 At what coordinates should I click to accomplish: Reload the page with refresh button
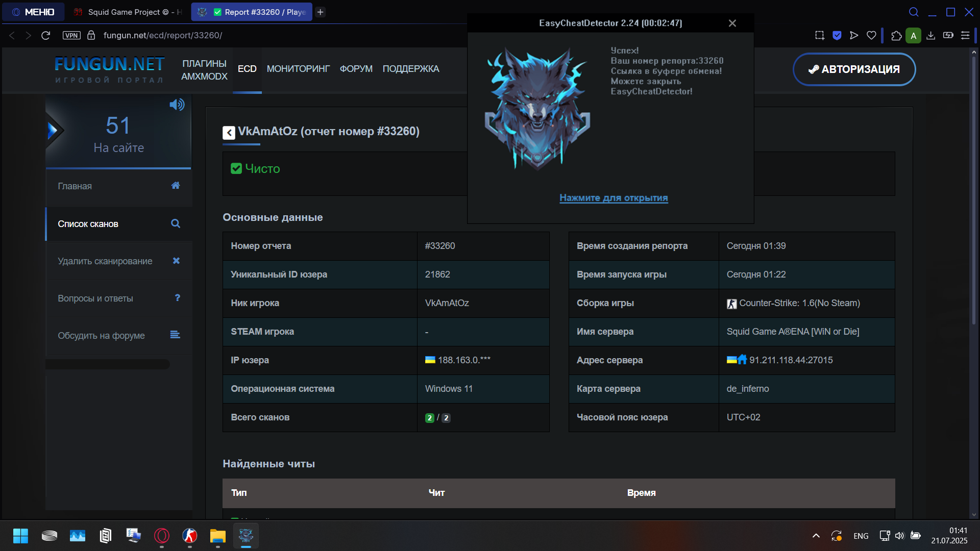click(x=45, y=35)
